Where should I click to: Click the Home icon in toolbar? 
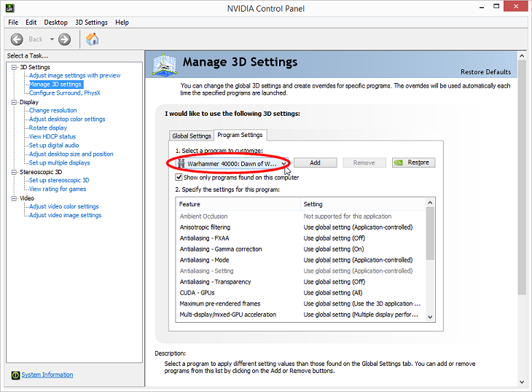[x=93, y=39]
